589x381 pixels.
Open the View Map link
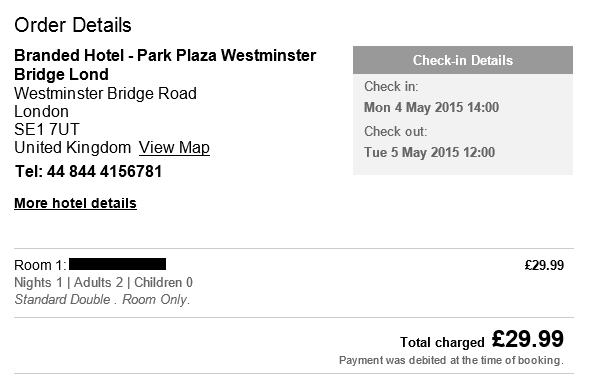174,147
